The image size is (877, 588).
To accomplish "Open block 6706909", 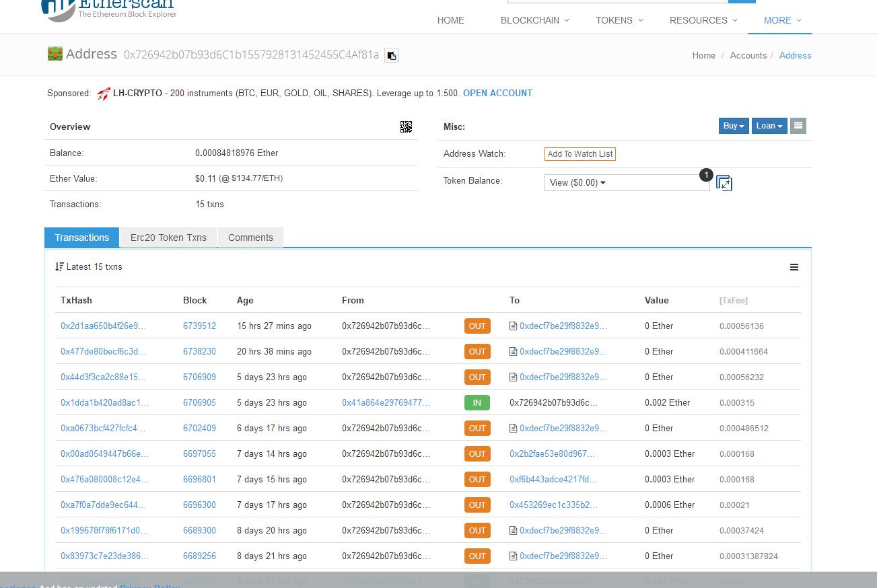I will coord(199,377).
